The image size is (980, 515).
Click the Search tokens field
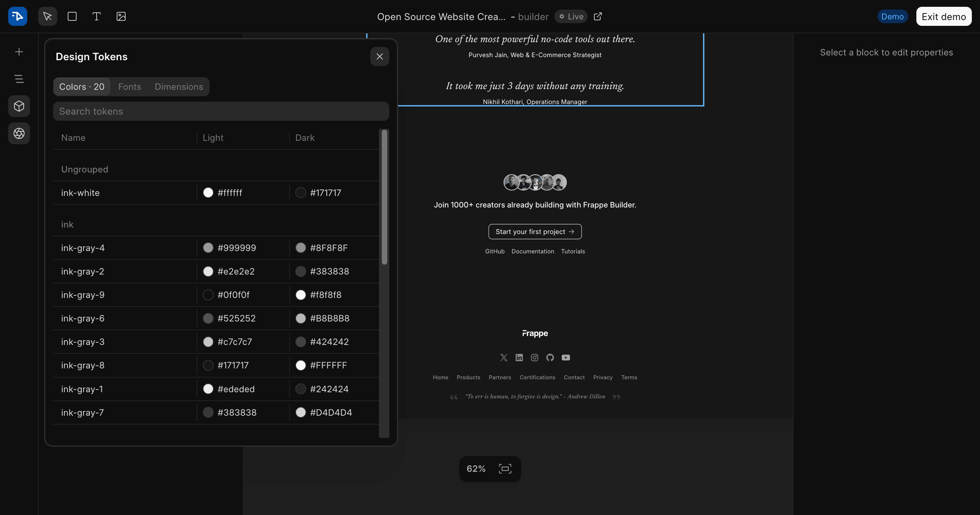(x=221, y=111)
